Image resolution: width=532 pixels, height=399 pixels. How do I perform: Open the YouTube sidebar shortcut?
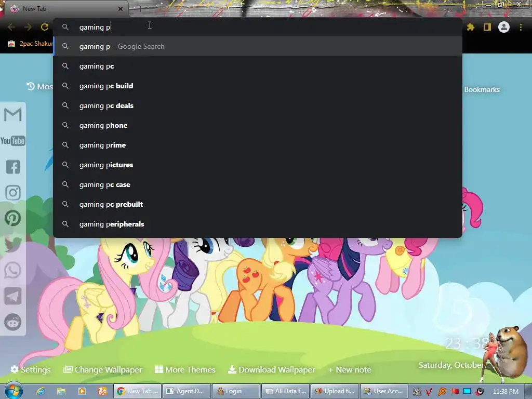coord(13,141)
